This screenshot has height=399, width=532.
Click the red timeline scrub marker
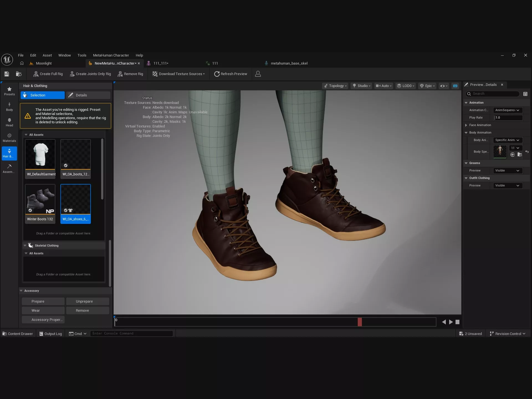coord(360,322)
